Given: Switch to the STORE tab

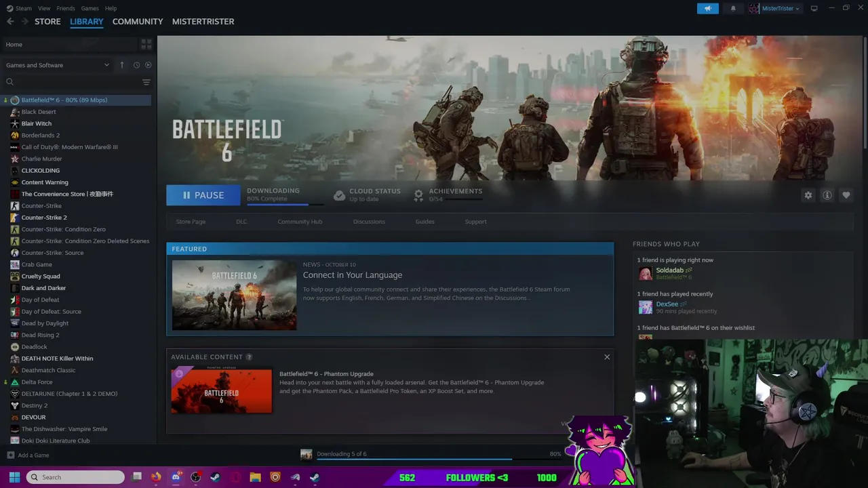Looking at the screenshot, I should click(x=47, y=22).
